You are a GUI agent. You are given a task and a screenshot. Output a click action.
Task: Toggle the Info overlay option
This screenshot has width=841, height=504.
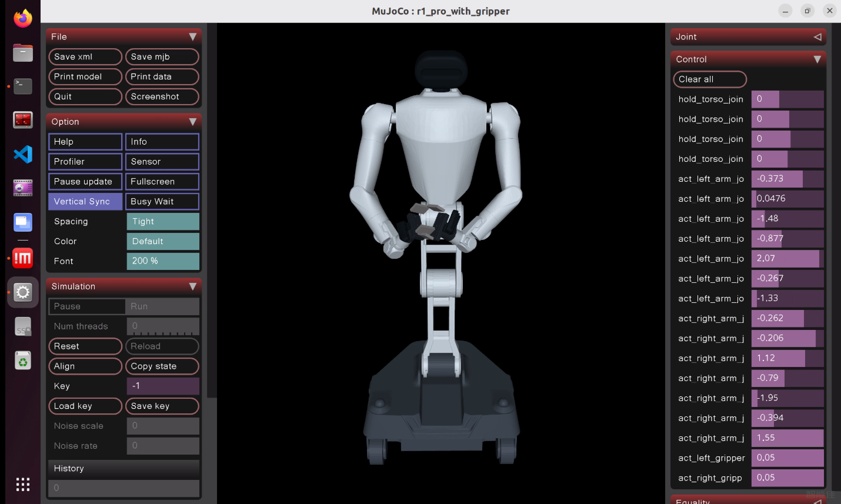click(x=162, y=142)
